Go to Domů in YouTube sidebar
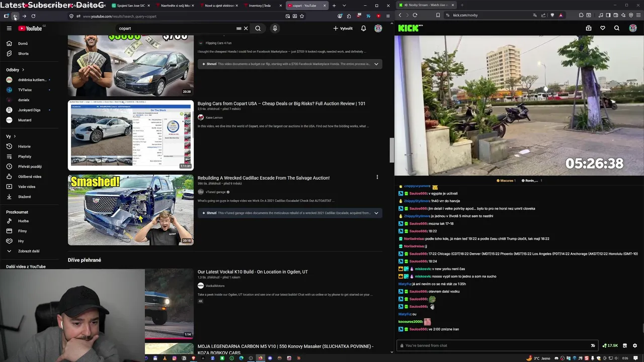Screen dimensions: 644x362 click(x=29, y=43)
